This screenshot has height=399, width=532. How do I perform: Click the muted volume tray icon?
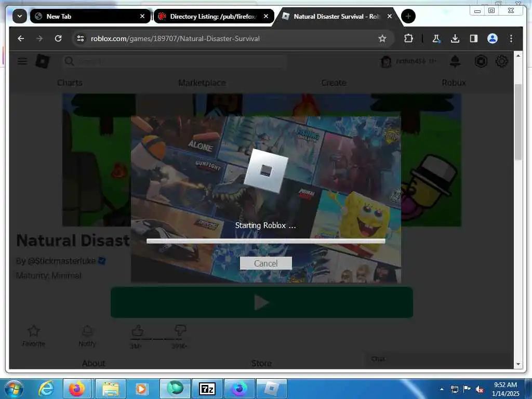480,389
